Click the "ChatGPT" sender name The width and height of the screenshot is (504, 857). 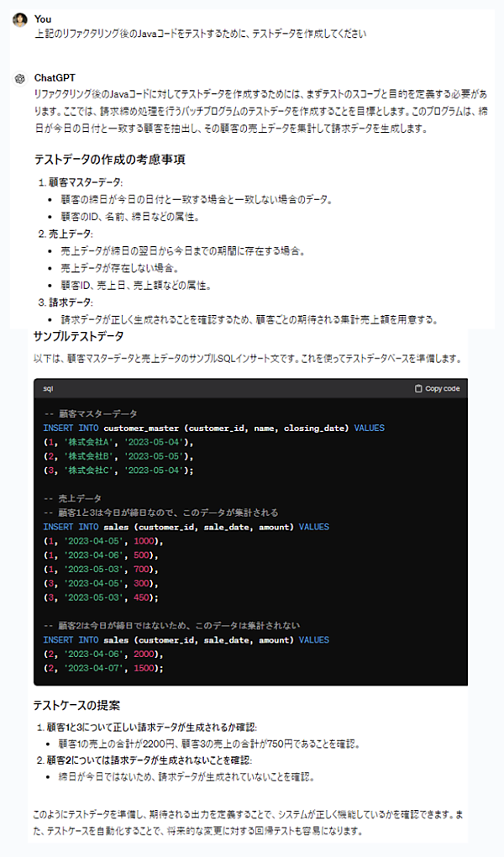click(x=55, y=77)
